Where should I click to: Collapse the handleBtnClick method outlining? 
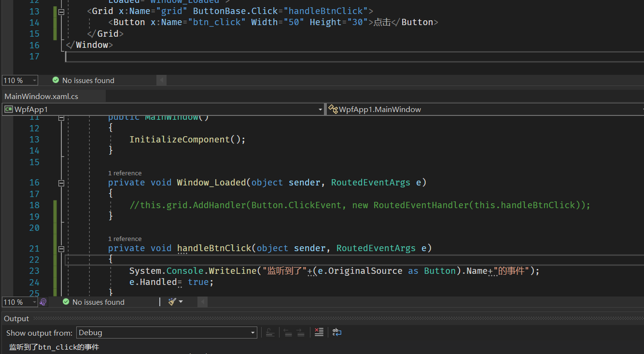click(x=61, y=248)
